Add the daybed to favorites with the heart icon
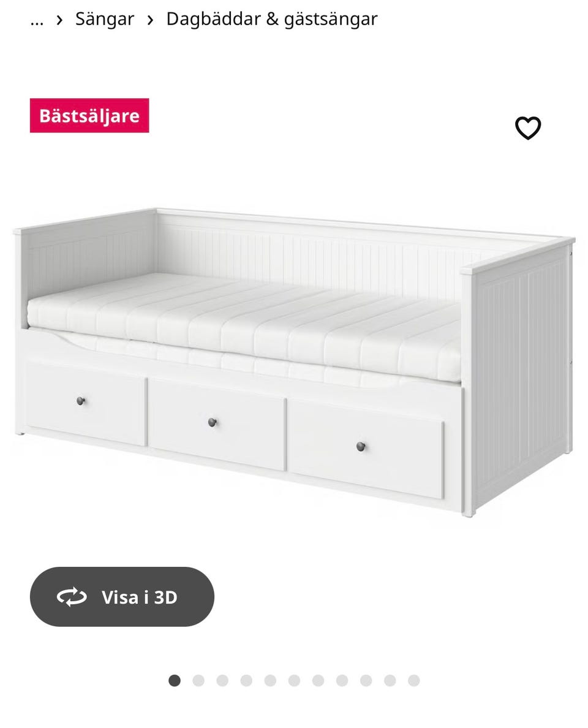 [x=527, y=128]
